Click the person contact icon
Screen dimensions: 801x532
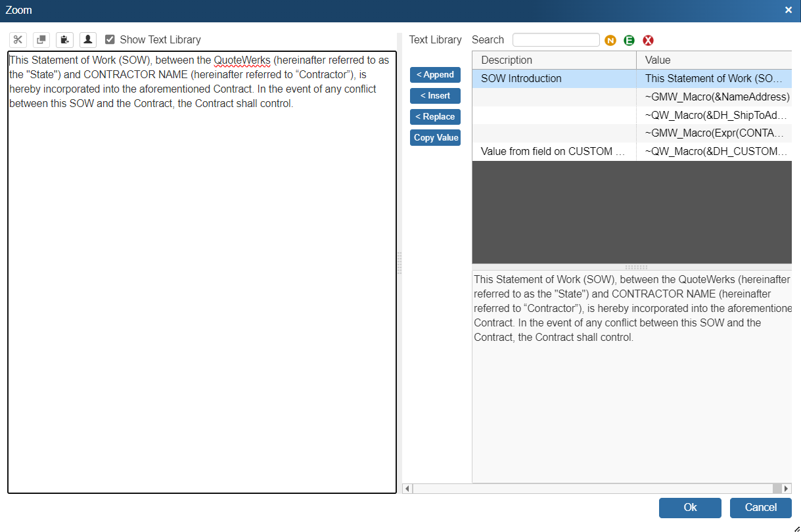(88, 40)
